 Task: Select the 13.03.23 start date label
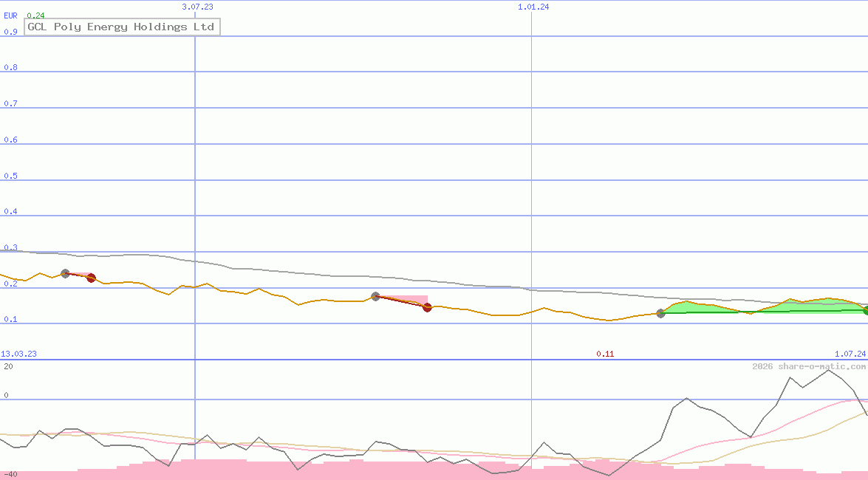[19, 354]
